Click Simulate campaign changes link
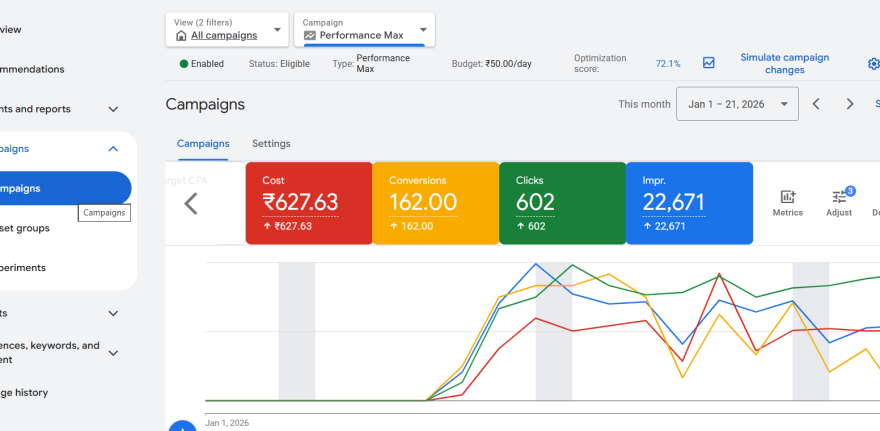The width and height of the screenshot is (880, 431). pos(784,64)
